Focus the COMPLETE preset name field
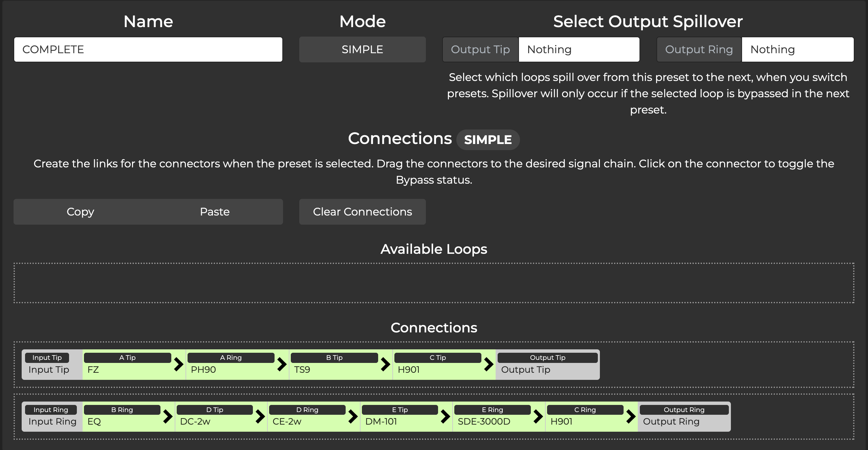This screenshot has width=868, height=450. pos(148,49)
